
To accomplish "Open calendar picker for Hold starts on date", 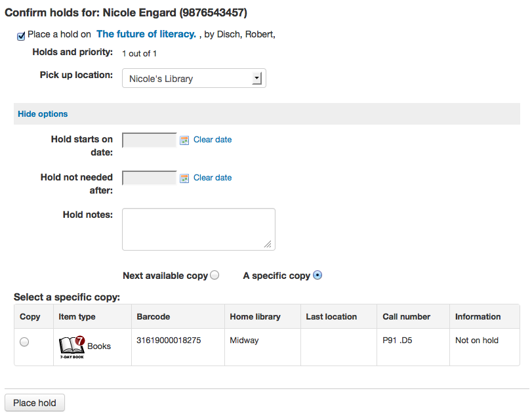I will (x=184, y=140).
